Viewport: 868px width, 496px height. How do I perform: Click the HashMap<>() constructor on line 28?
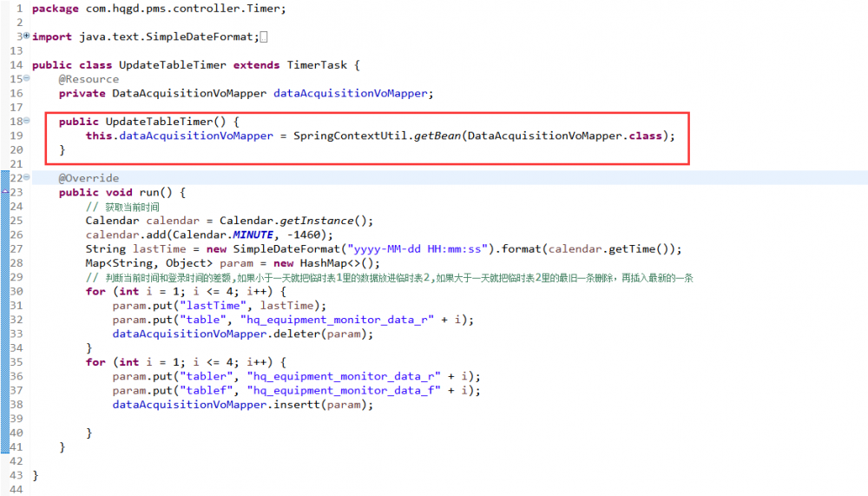(x=337, y=263)
